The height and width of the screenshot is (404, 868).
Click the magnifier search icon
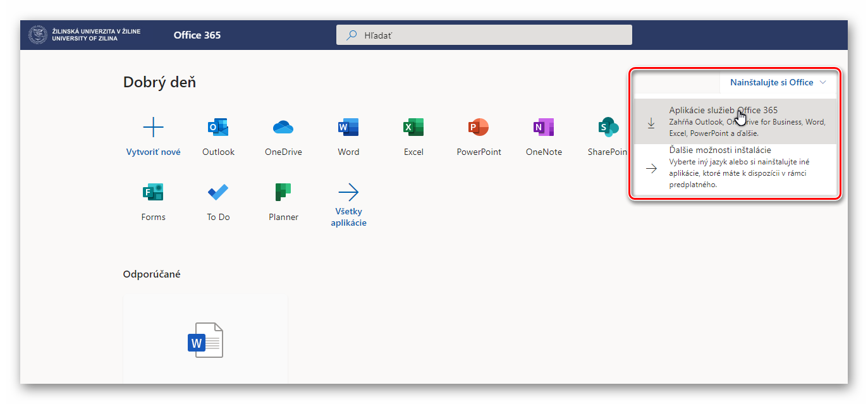click(352, 35)
